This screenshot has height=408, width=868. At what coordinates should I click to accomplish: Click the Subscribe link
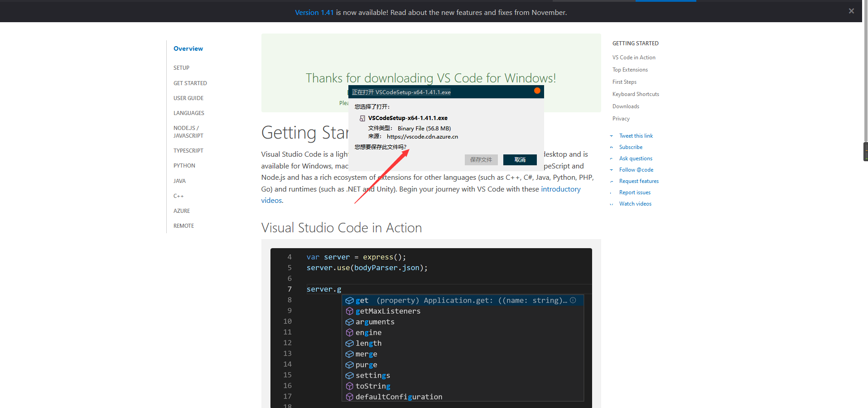631,147
